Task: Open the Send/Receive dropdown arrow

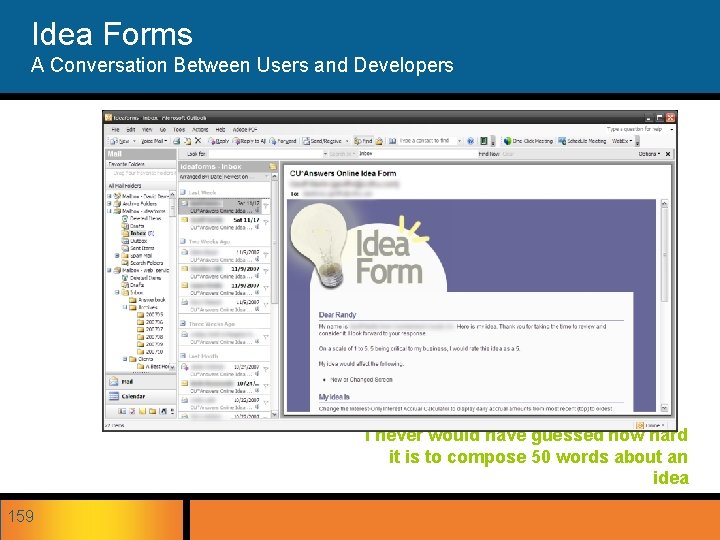Action: pyautogui.click(x=347, y=141)
